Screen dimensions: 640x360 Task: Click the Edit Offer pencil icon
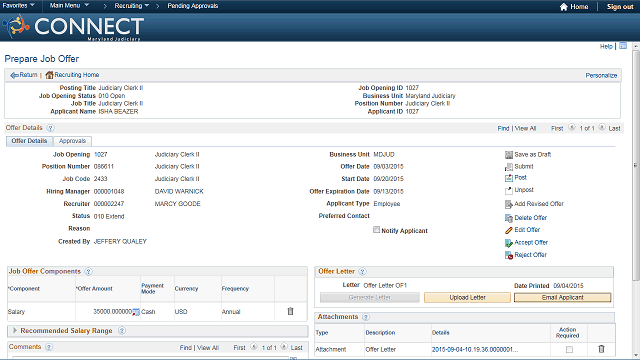pyautogui.click(x=509, y=230)
